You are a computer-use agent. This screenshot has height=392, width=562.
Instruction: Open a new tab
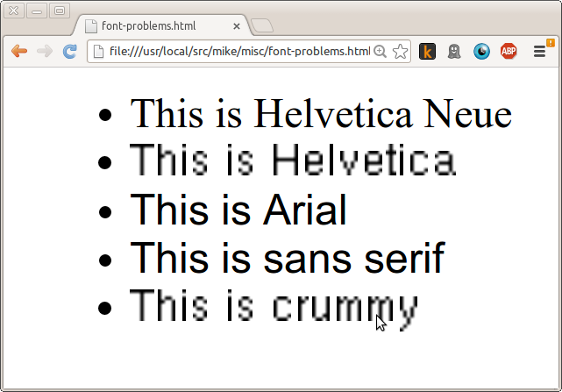click(x=261, y=25)
